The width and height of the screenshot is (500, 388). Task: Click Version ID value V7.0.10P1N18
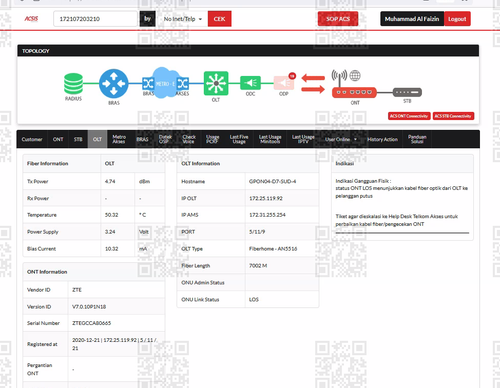[x=89, y=307]
